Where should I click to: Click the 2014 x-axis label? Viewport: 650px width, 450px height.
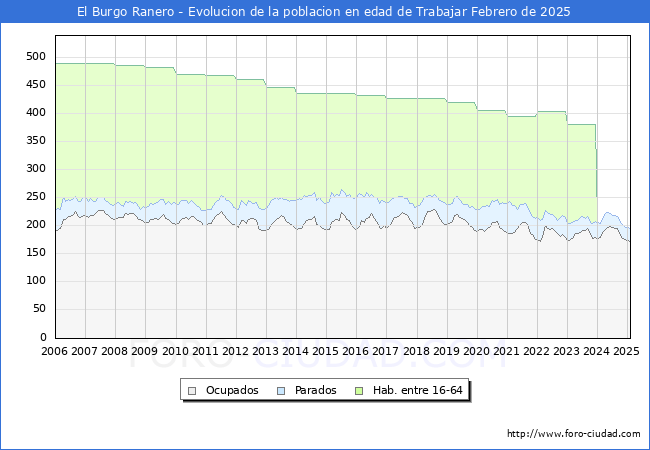(296, 351)
